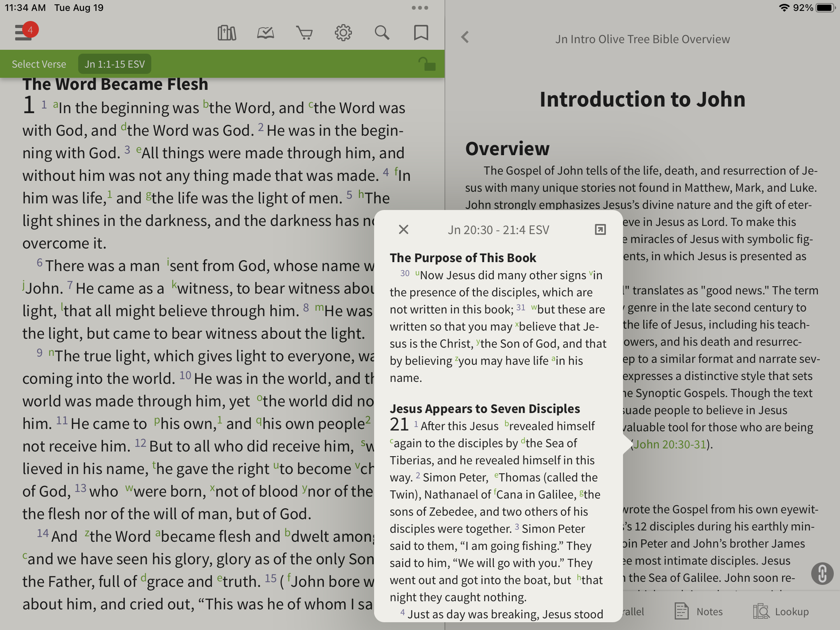Viewport: 840px width, 630px height.
Task: Open the bookmark ribbon icon
Action: (x=421, y=33)
